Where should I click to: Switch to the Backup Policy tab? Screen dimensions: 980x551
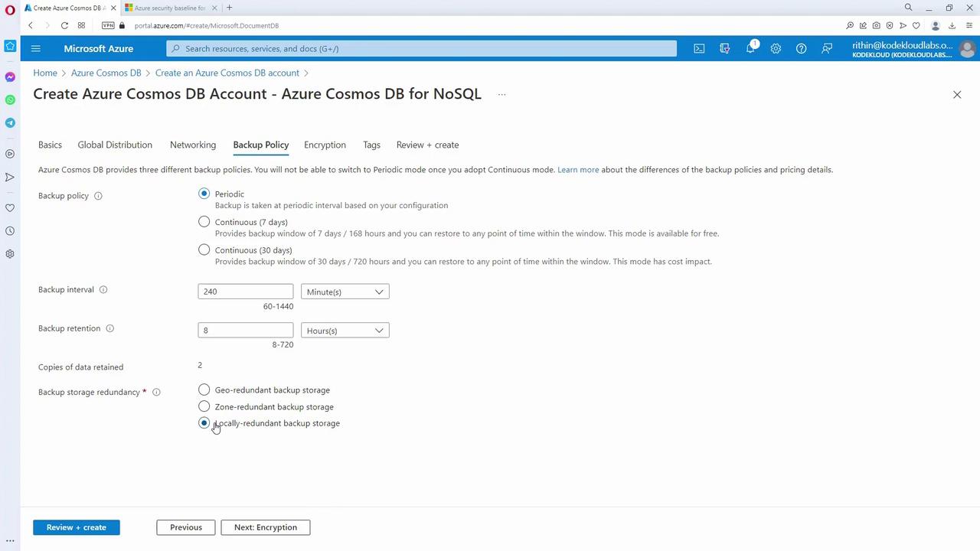tap(261, 145)
